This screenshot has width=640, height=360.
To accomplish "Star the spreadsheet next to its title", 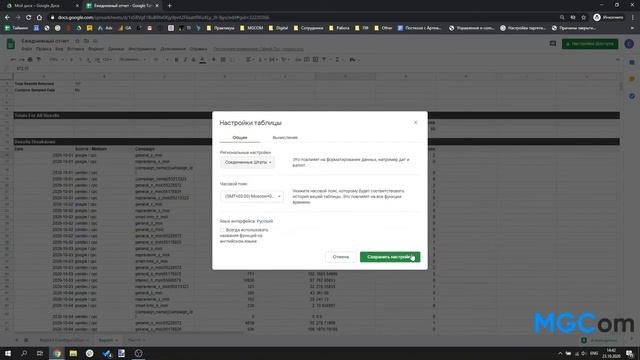I will click(x=77, y=41).
